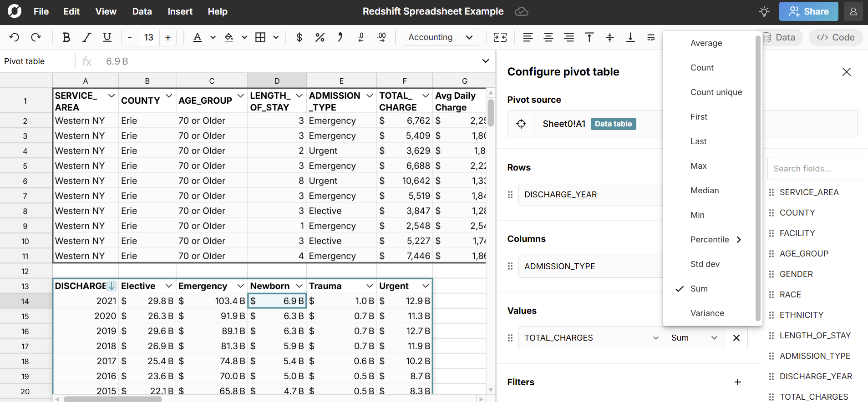The height and width of the screenshot is (402, 868).
Task: Open the Insert menu
Action: pos(180,11)
